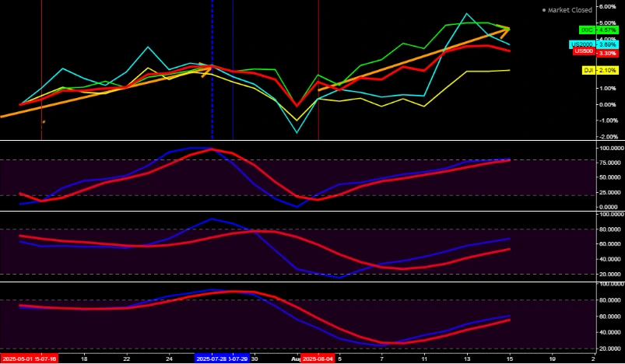The image size is (625, 364).
Task: Select the dashed blue vertical line
Action: tap(212, 70)
